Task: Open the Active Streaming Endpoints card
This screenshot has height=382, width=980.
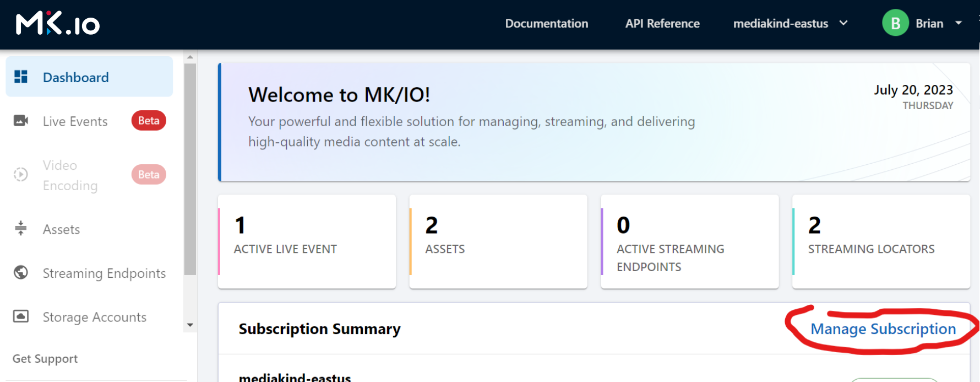Action: 690,241
